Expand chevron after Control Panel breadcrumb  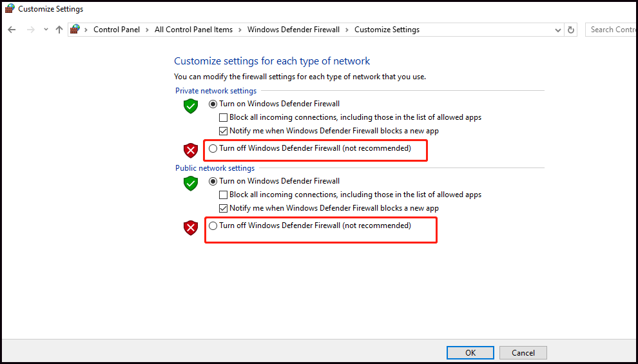[148, 30]
